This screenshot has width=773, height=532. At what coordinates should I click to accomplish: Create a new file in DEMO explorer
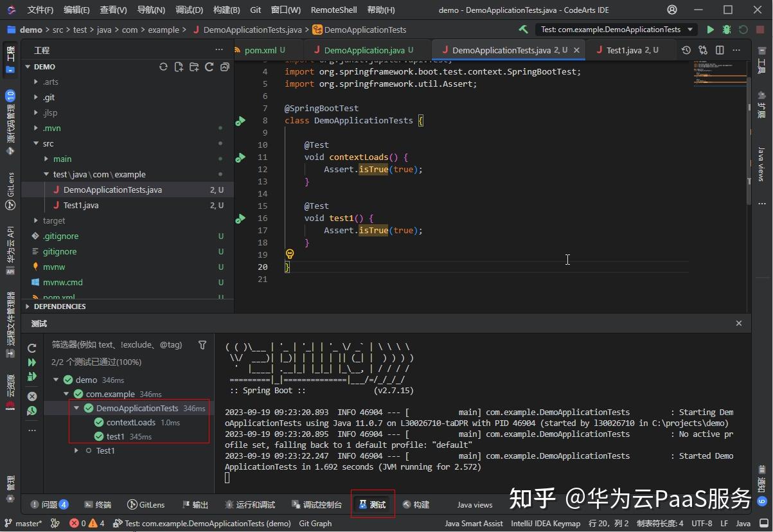[179, 67]
